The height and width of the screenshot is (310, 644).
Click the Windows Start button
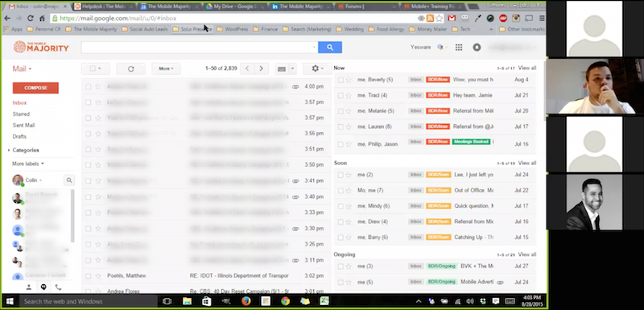(10, 301)
